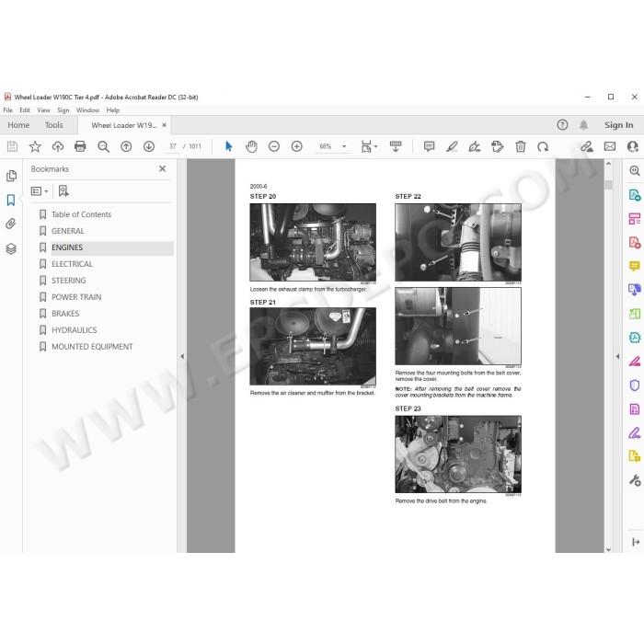
Task: Jump to the GENERAL bookmark
Action: click(68, 231)
